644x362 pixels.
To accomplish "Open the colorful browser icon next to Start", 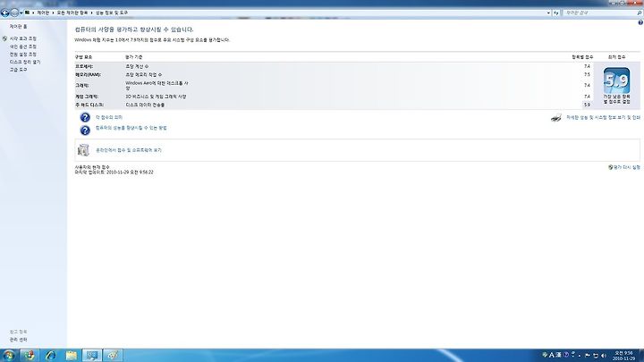I will [x=30, y=356].
